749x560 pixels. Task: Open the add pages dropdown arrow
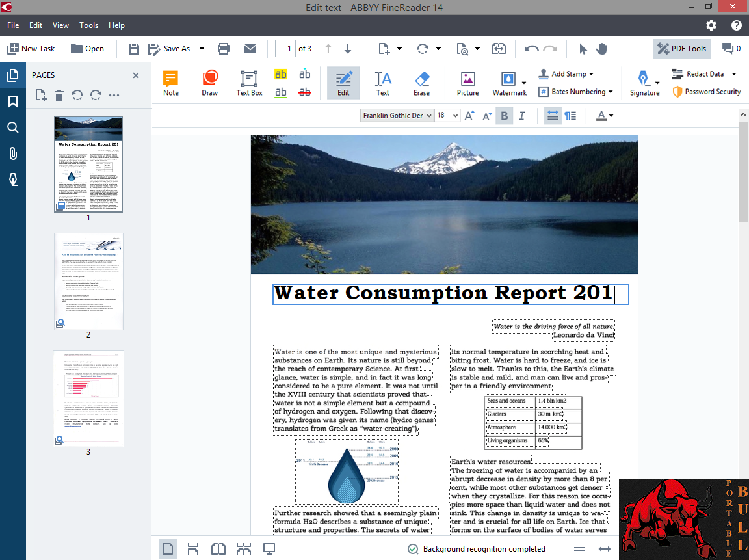[x=399, y=49]
